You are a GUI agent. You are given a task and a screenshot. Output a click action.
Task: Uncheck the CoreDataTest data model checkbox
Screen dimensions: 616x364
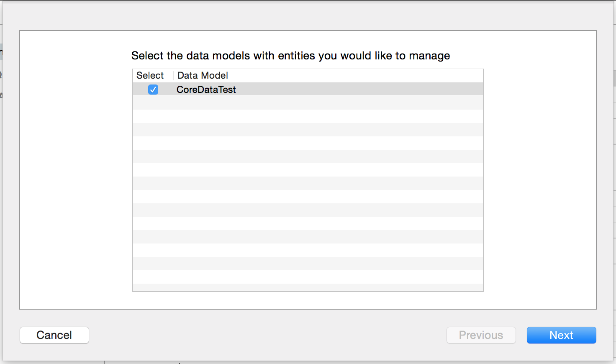(153, 90)
